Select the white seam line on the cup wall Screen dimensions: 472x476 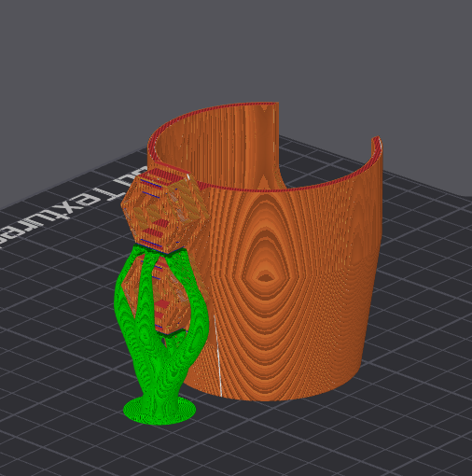pos(217,356)
